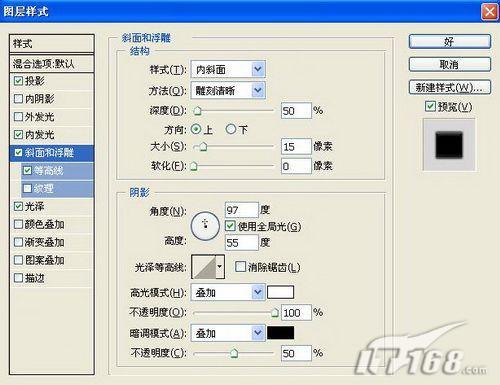Click the 大小(S) size slider handle
This screenshot has width=500, height=385.
pyautogui.click(x=203, y=146)
